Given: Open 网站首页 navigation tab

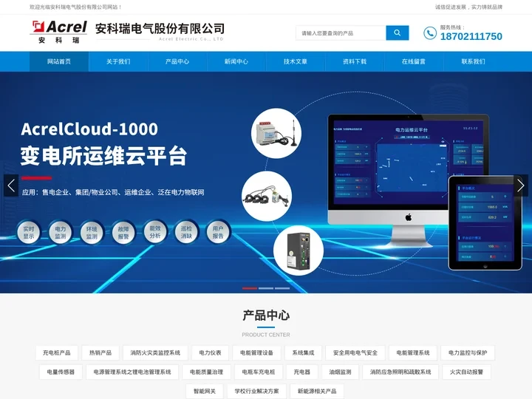Looking at the screenshot, I should [59, 62].
